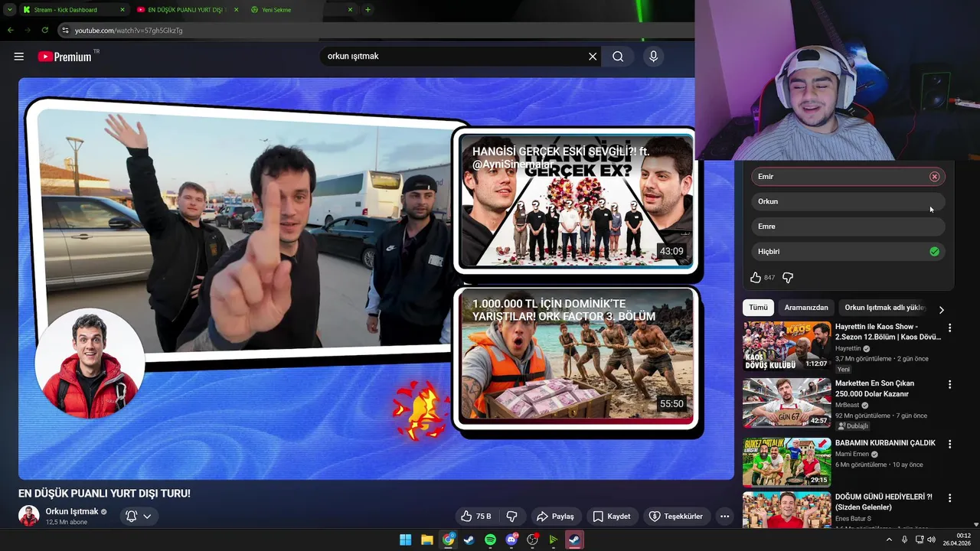This screenshot has height=551, width=980.
Task: Like the video showing 75 B
Action: 475,517
